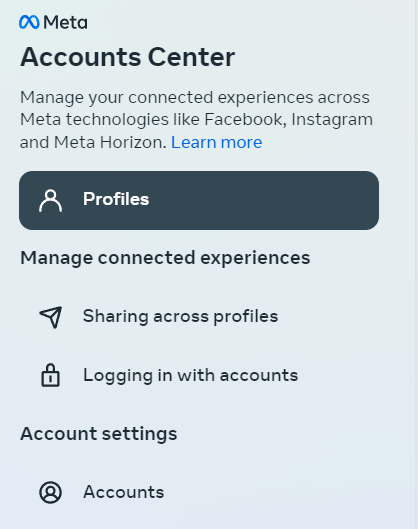Click the Account settings section heading

(x=99, y=434)
